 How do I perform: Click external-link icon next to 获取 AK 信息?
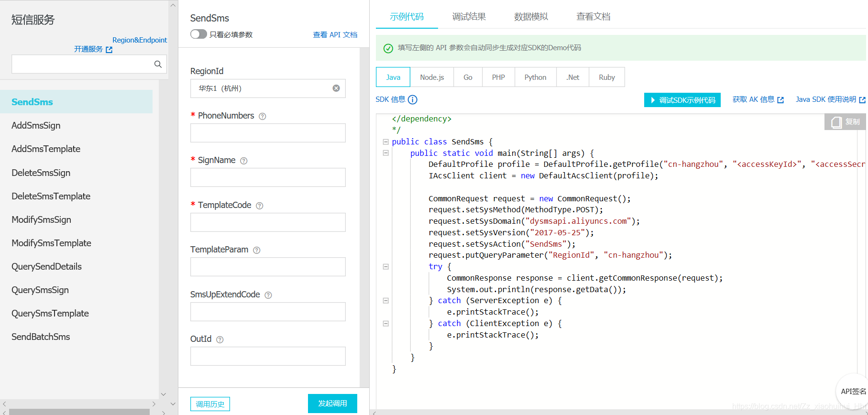pos(780,100)
